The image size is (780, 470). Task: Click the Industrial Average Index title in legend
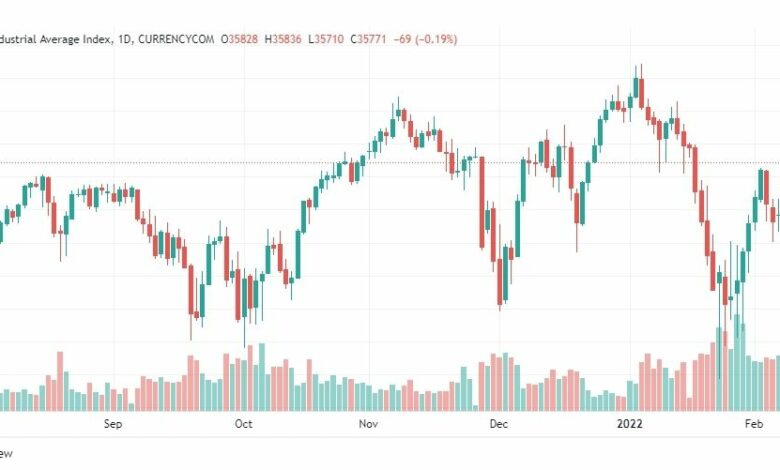[x=57, y=39]
